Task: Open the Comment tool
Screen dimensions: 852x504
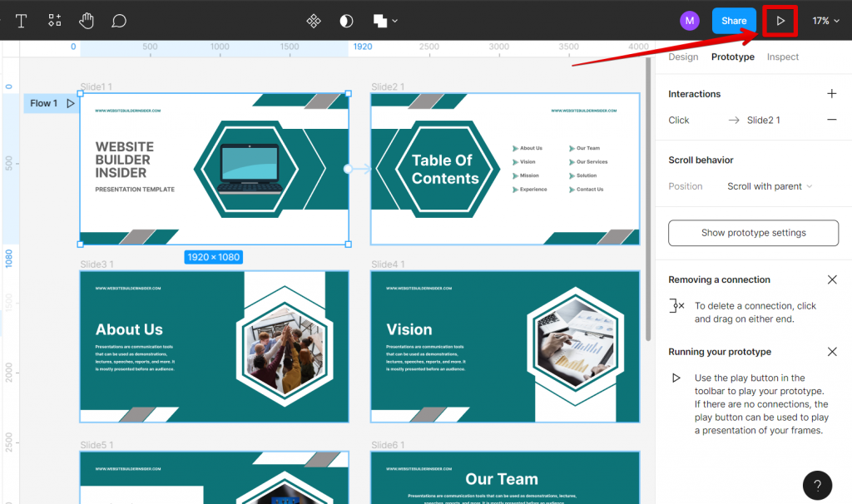Action: tap(119, 21)
